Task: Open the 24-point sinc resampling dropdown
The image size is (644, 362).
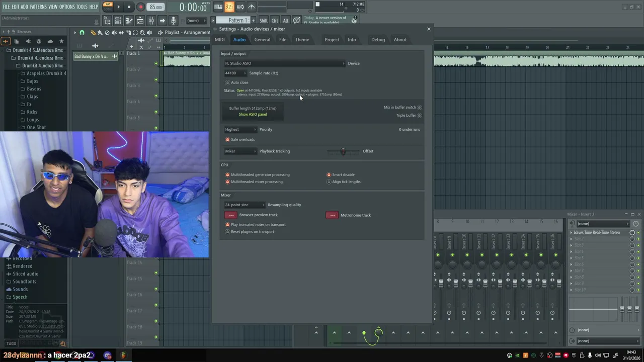Action: tap(244, 205)
